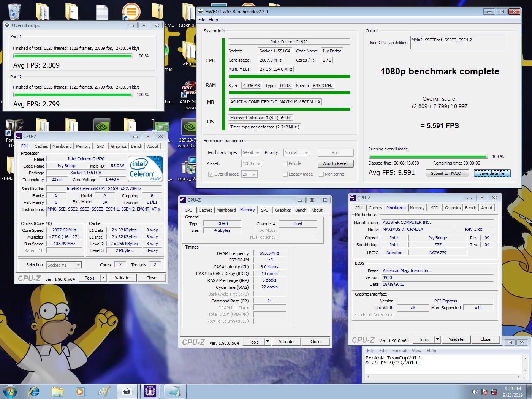Click the HWBOT x265 Benchmark title bar icon
Image resolution: width=532 pixels, height=399 pixels.
pos(201,11)
